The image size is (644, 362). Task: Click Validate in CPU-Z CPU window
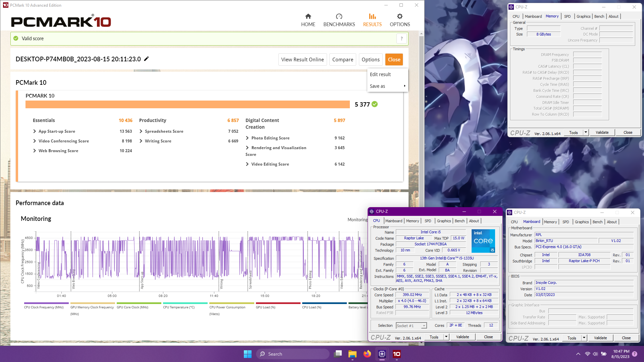point(463,337)
